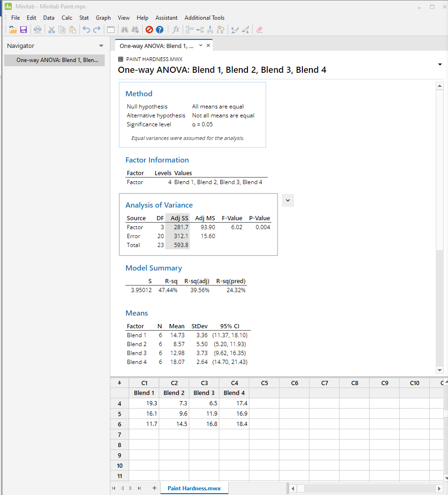
Task: Open Help via the question mark icon
Action: [160, 30]
